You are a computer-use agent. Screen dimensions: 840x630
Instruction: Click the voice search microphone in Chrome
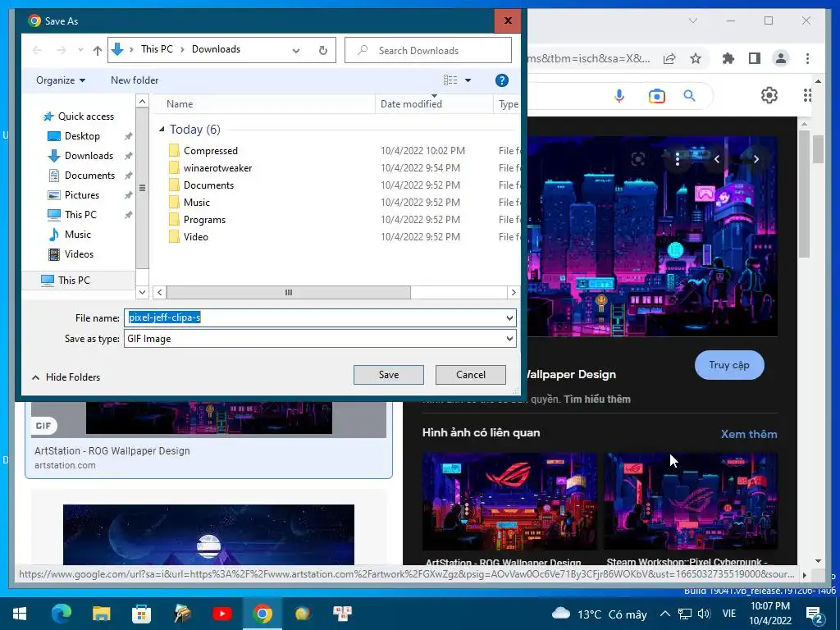point(619,96)
